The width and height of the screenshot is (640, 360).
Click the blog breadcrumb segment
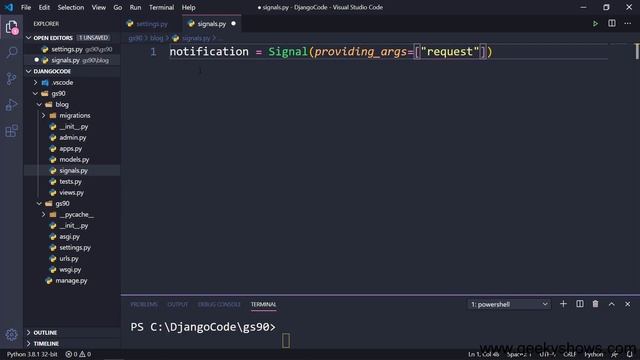click(156, 38)
